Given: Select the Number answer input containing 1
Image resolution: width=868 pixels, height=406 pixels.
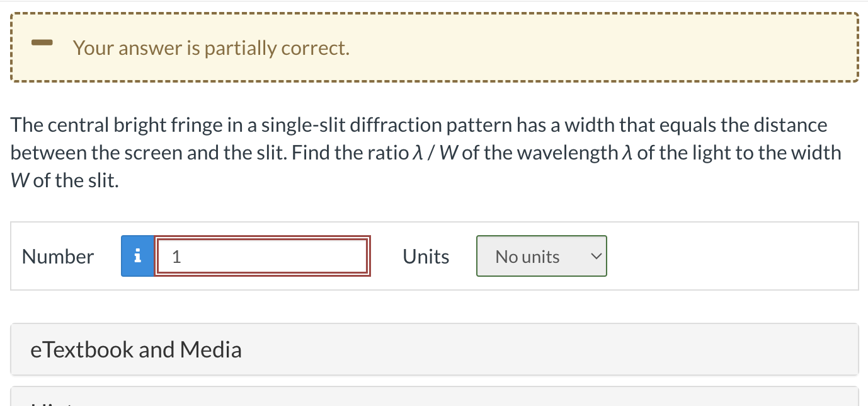Looking at the screenshot, I should [263, 255].
